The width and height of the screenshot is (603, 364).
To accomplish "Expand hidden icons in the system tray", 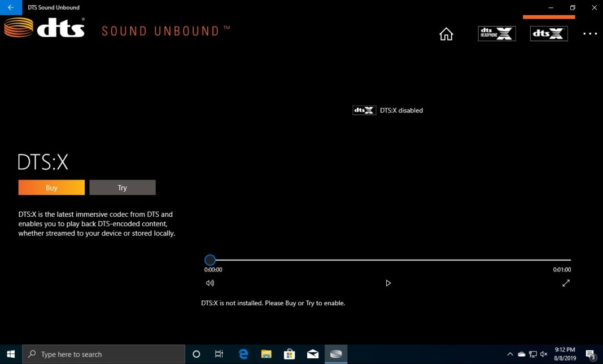I will pos(510,354).
